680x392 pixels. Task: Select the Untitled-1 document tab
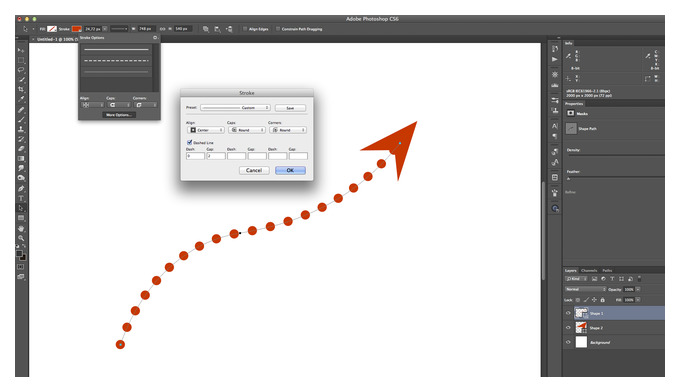click(x=56, y=39)
